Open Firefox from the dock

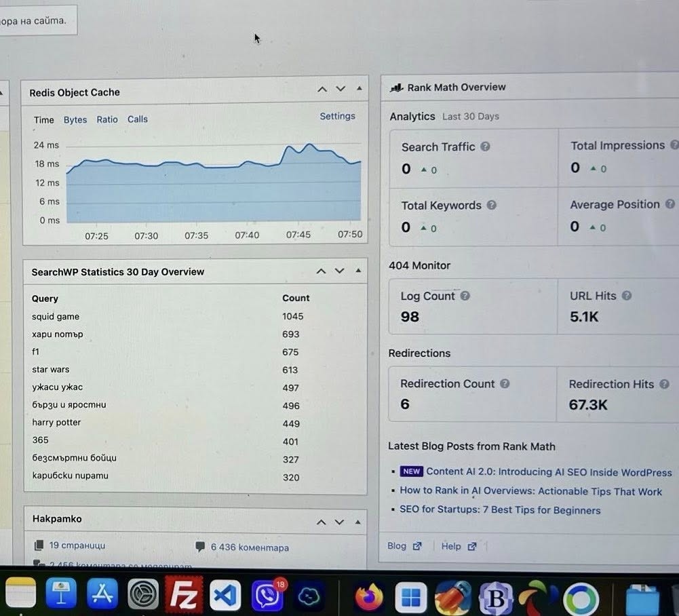pos(369,597)
